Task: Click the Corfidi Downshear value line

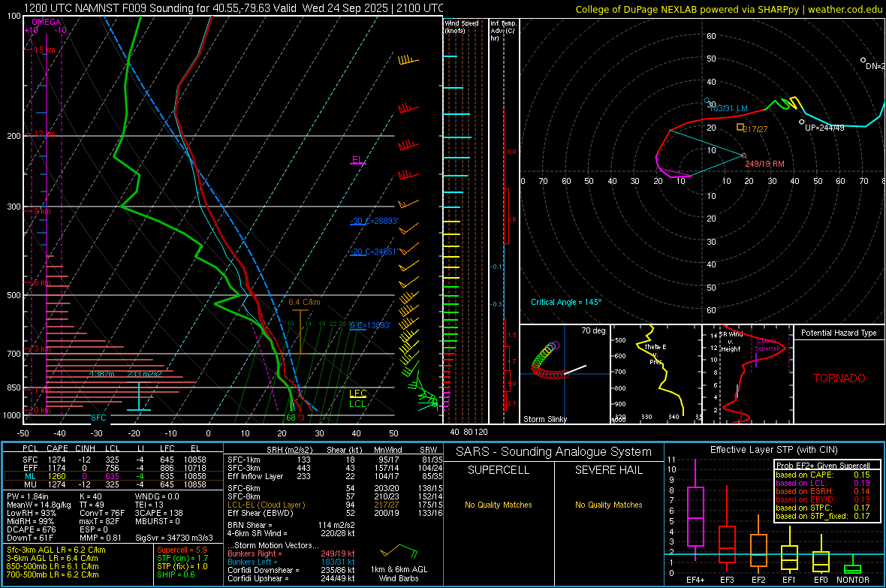Action: [x=291, y=570]
